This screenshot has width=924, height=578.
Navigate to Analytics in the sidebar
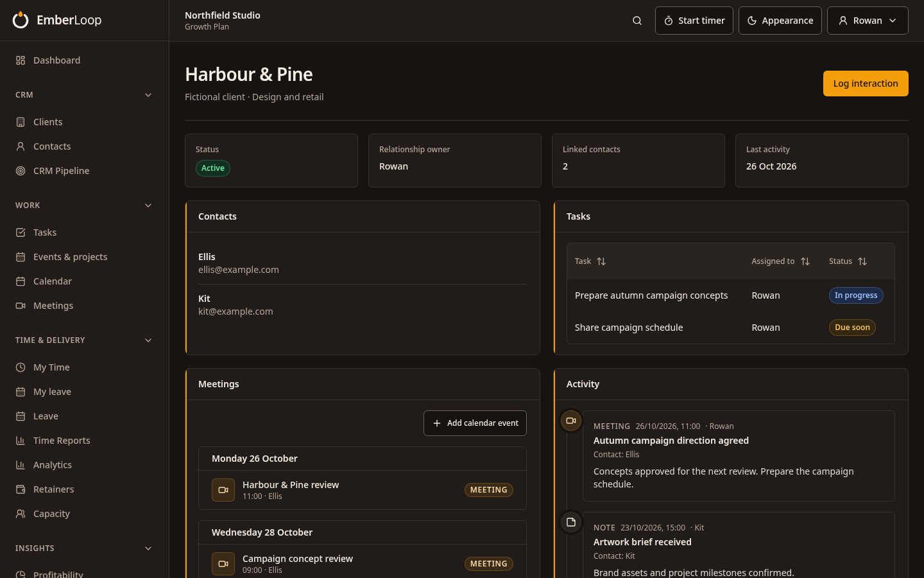click(x=84, y=465)
